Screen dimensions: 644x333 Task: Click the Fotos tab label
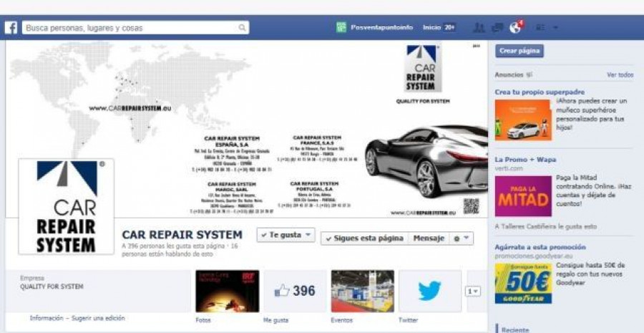tap(203, 320)
